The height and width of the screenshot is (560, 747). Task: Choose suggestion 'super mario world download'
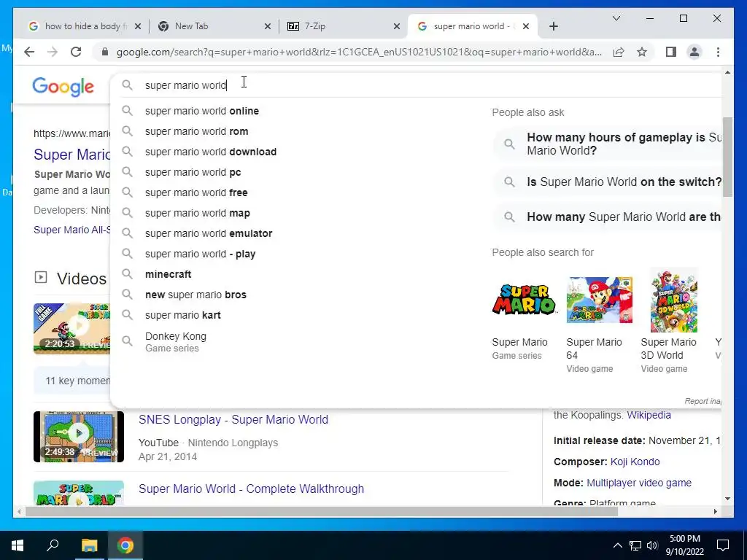tap(211, 152)
